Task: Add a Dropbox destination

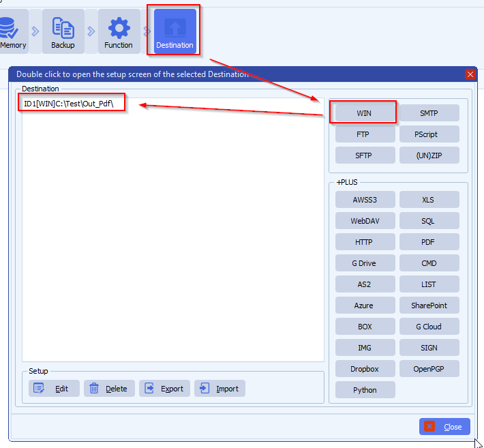Action: pos(365,369)
